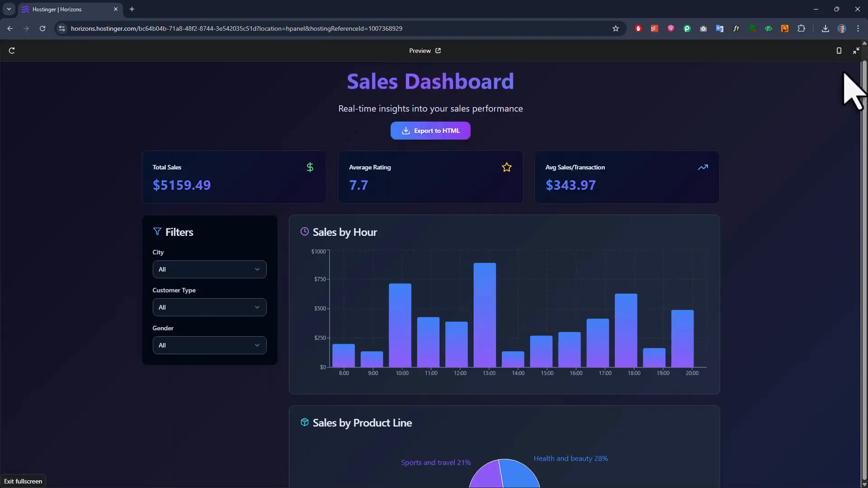This screenshot has height=488, width=868.
Task: Open the Gender filter dropdown
Action: [x=209, y=345]
